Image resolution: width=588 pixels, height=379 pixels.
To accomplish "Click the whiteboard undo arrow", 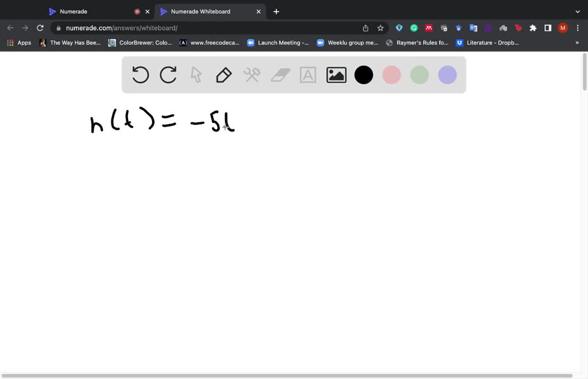I will [141, 75].
